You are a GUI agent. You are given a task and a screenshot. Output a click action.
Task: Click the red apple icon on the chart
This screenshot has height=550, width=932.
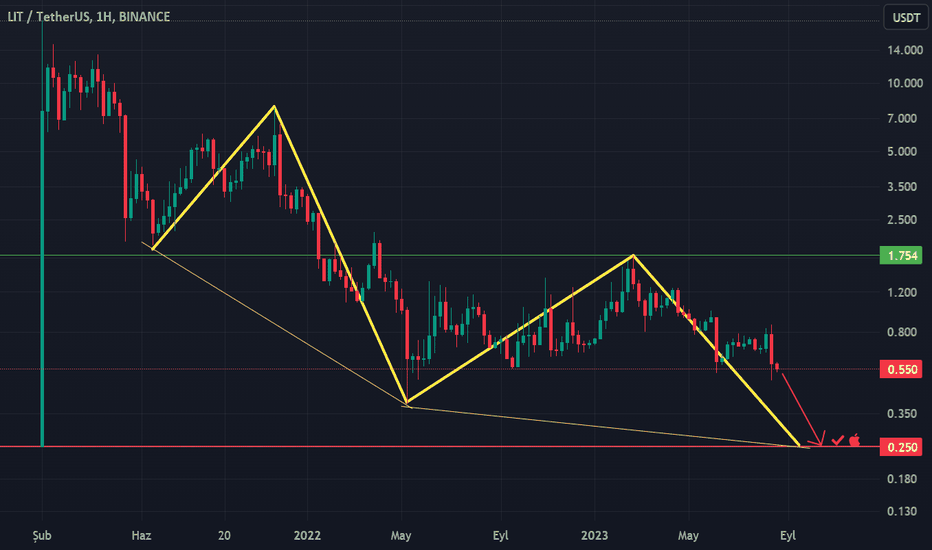(x=855, y=439)
